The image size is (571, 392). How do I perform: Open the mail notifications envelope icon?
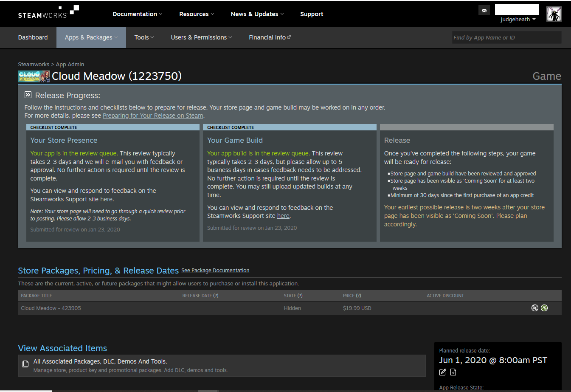tap(484, 10)
